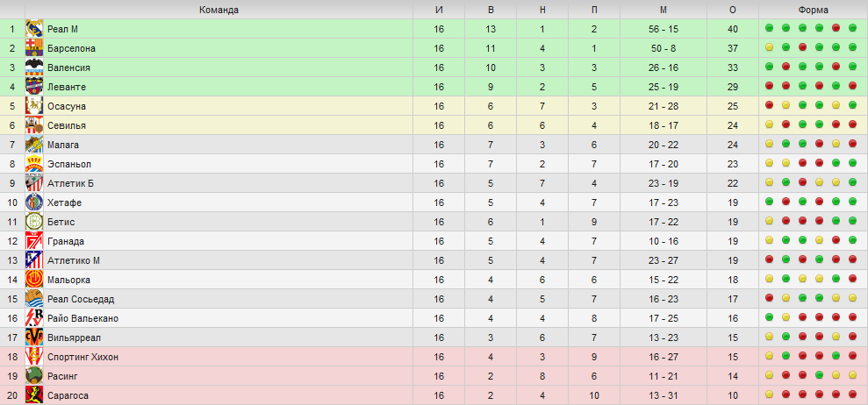Click the Getafe round blue crest
The width and height of the screenshot is (868, 405).
click(34, 202)
